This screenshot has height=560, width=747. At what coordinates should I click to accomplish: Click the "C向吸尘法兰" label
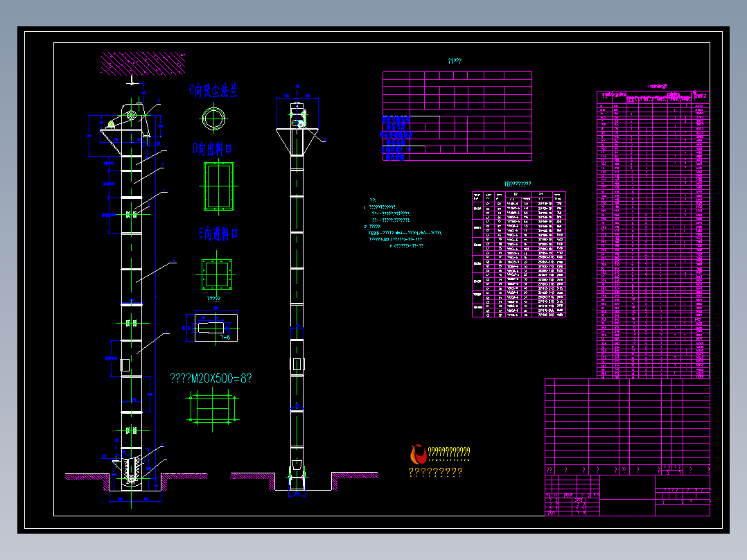213,90
